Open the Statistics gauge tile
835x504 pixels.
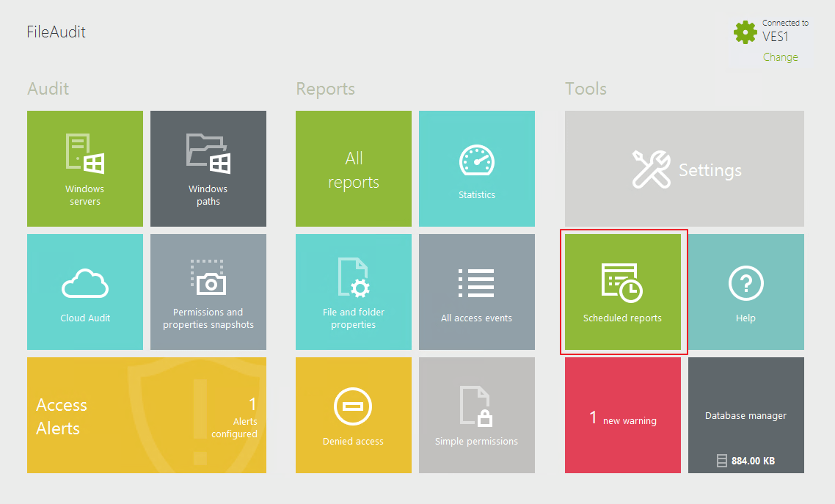point(477,169)
